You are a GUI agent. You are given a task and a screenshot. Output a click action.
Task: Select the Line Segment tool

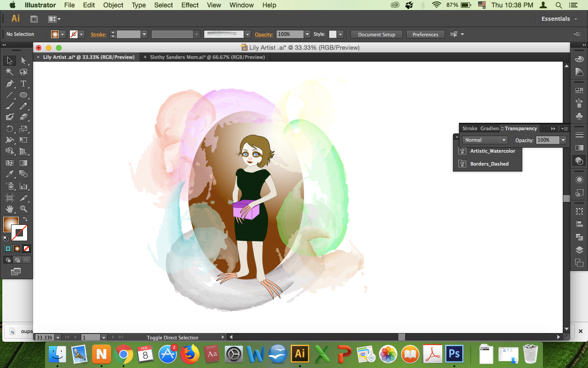click(x=9, y=95)
